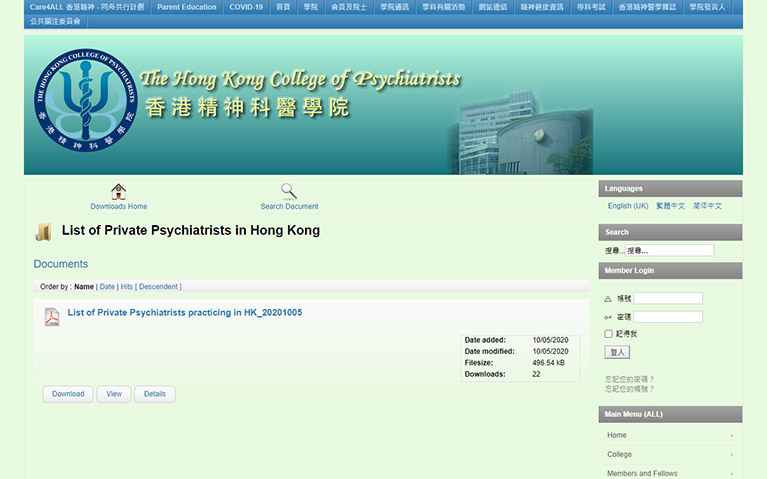Click the folder icon beside the category title
The height and width of the screenshot is (479, 767).
pyautogui.click(x=43, y=232)
